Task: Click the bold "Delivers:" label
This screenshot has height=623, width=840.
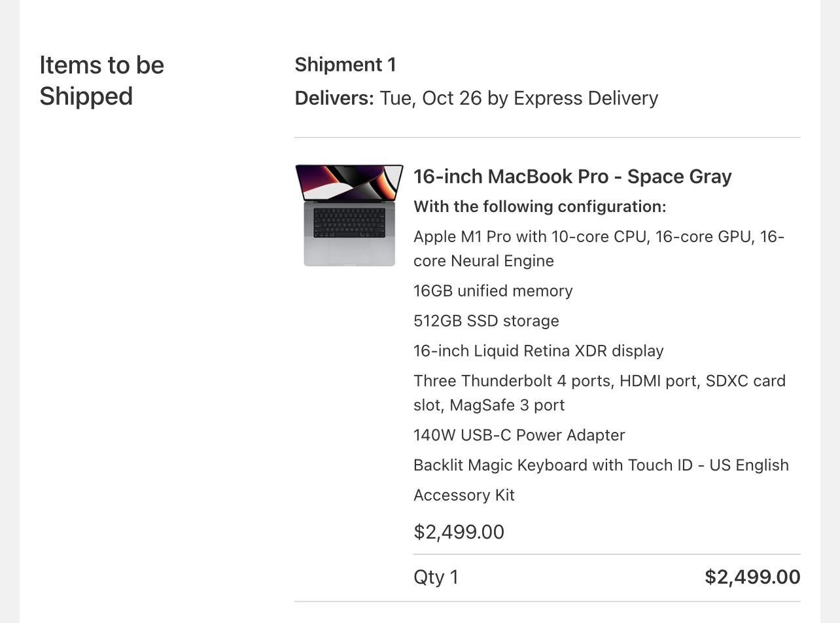Action: 334,98
